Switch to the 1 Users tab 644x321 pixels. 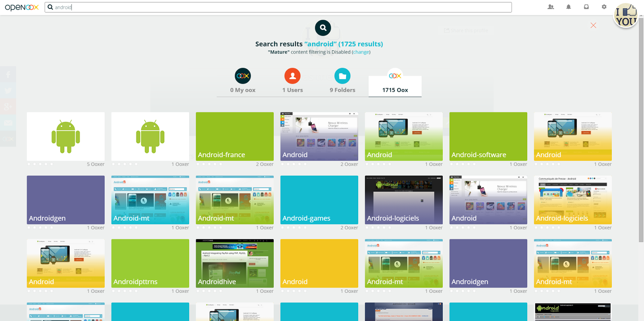pyautogui.click(x=293, y=82)
